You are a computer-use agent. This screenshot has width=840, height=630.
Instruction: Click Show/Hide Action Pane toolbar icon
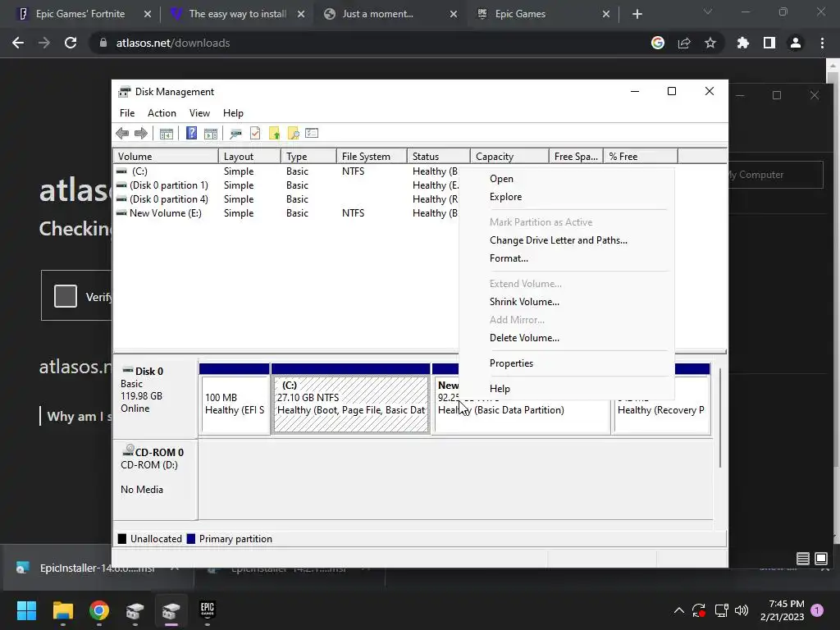[x=211, y=134]
